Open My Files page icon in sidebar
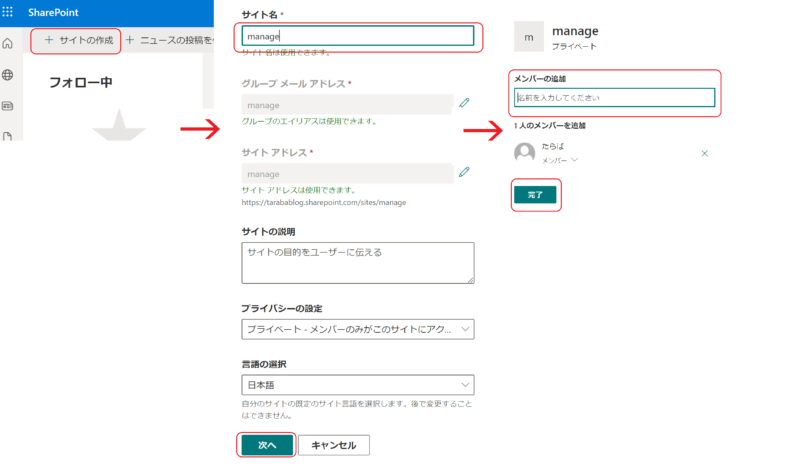Screen dimensions: 800x465 pos(8,135)
